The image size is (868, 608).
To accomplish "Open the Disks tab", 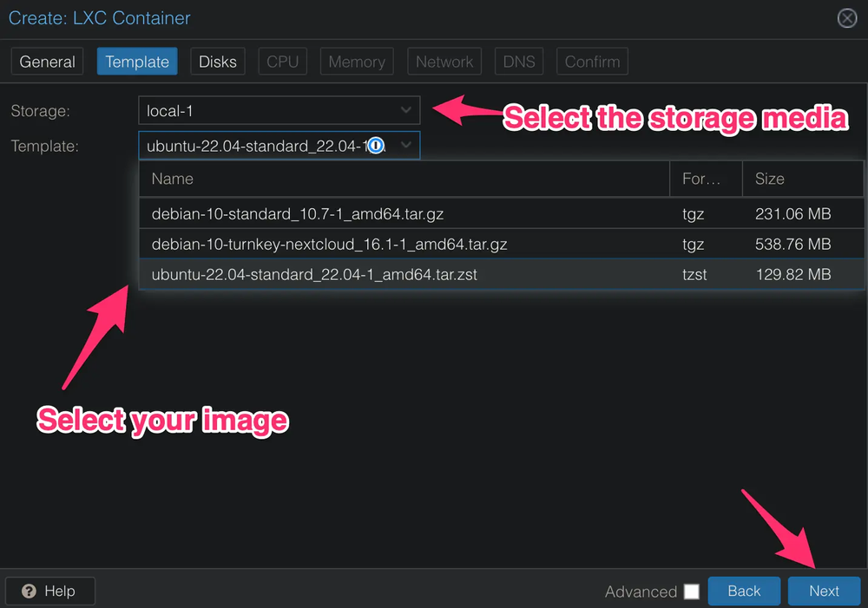I will pos(218,62).
